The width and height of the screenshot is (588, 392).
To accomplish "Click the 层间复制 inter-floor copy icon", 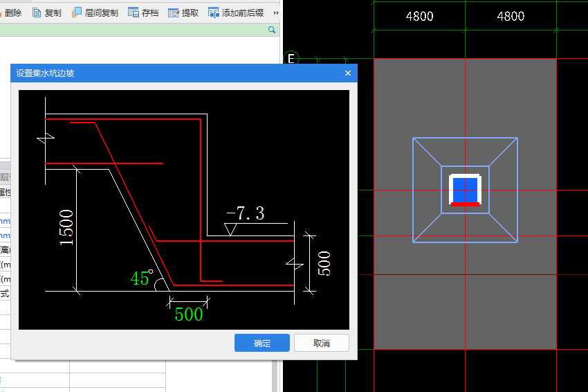I will tap(77, 12).
